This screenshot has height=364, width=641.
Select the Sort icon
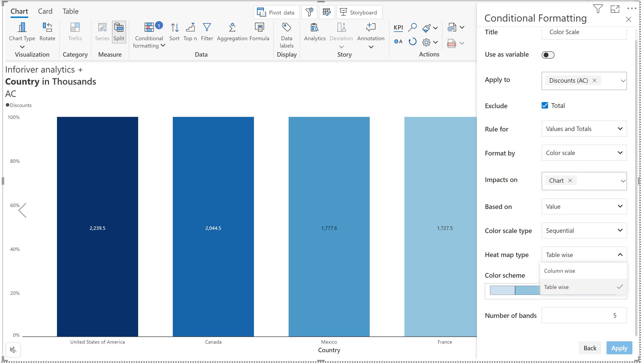coord(174,27)
